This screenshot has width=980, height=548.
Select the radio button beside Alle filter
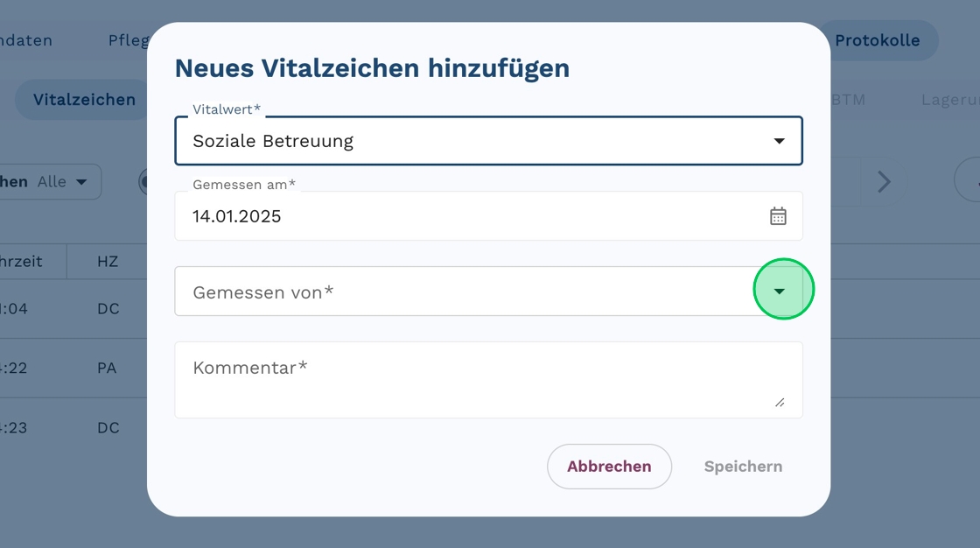click(143, 182)
